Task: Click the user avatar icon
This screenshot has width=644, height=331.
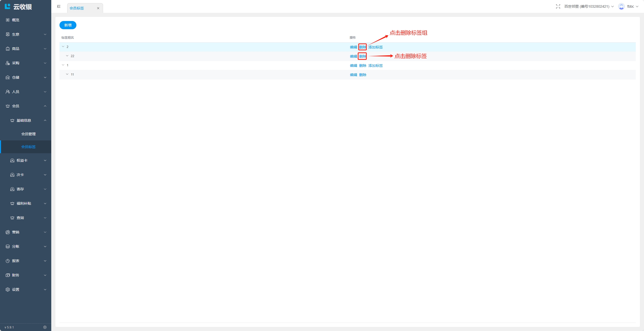Action: coord(621,6)
